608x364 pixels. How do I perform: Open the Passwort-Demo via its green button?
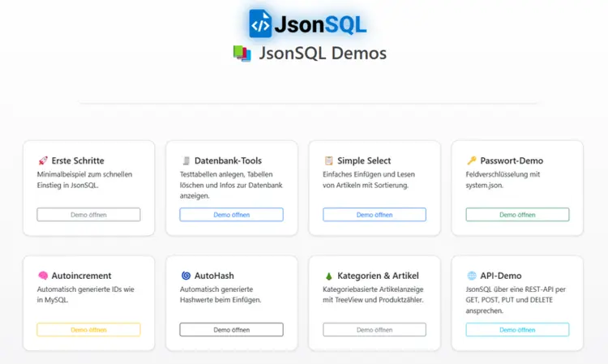[517, 215]
